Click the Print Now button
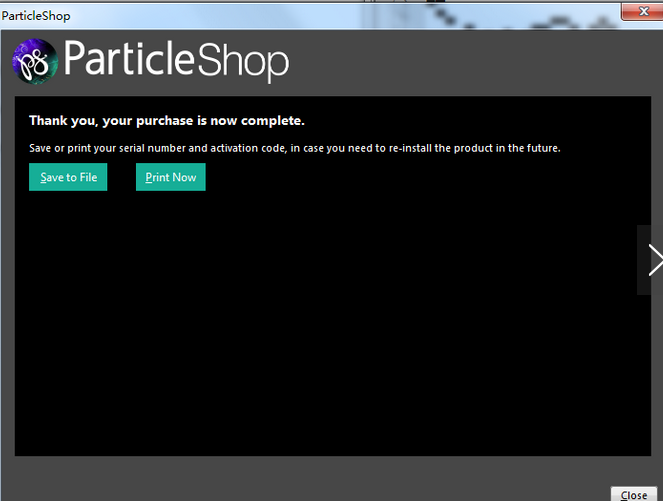The height and width of the screenshot is (501, 663). click(x=171, y=177)
